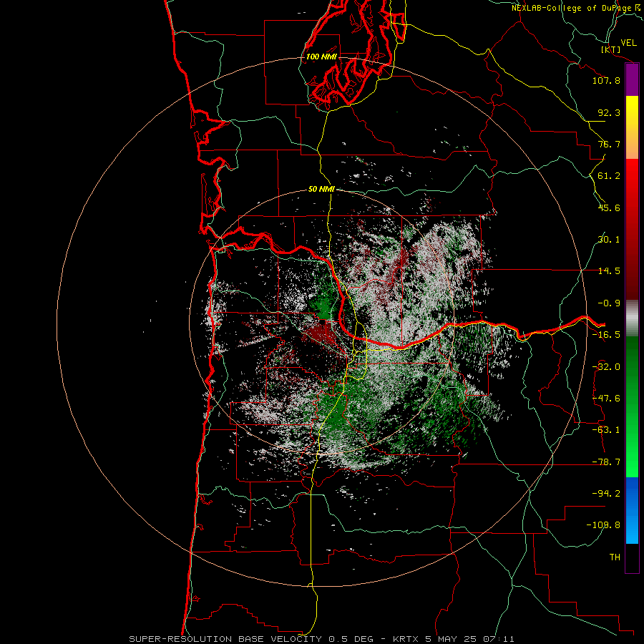The width and height of the screenshot is (644, 644).
Task: Click the [KT] units label
Action: point(610,49)
